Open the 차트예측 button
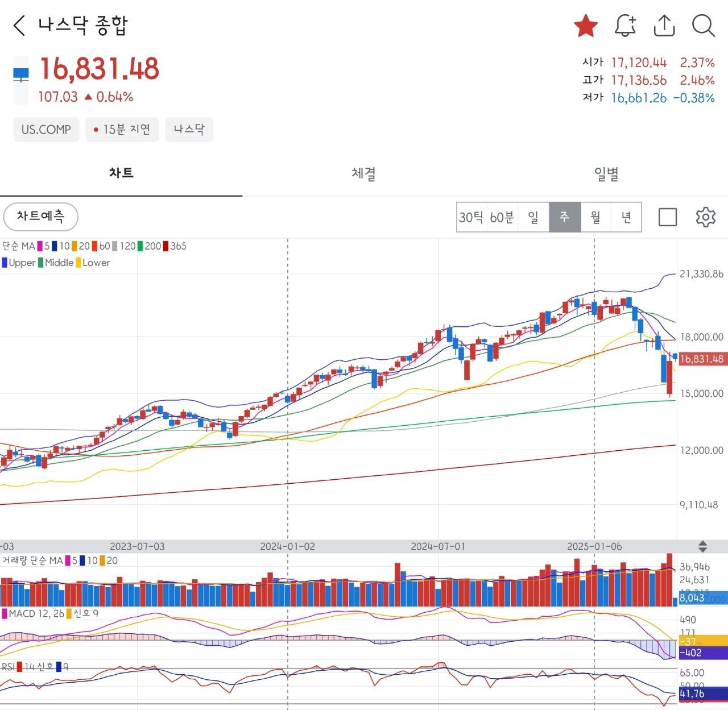 pos(40,217)
